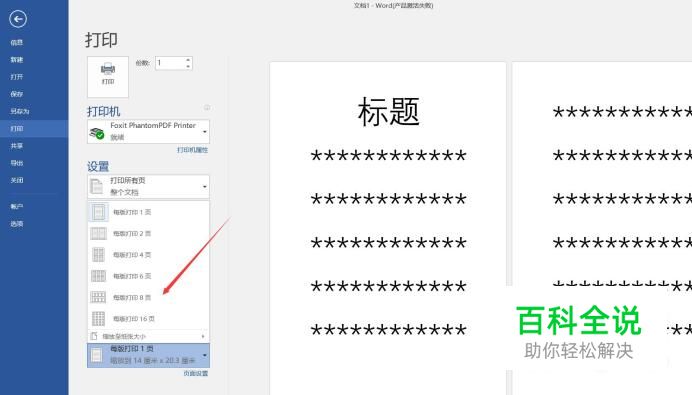Decrease copies with the down spinner arrow
Screen dimensions: 692x395
(x=188, y=67)
